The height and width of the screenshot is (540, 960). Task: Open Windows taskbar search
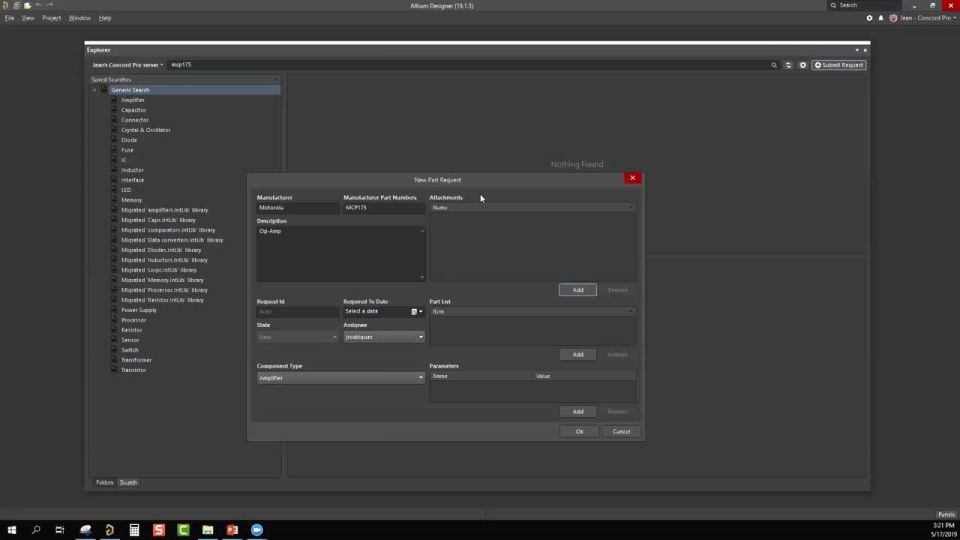click(36, 530)
